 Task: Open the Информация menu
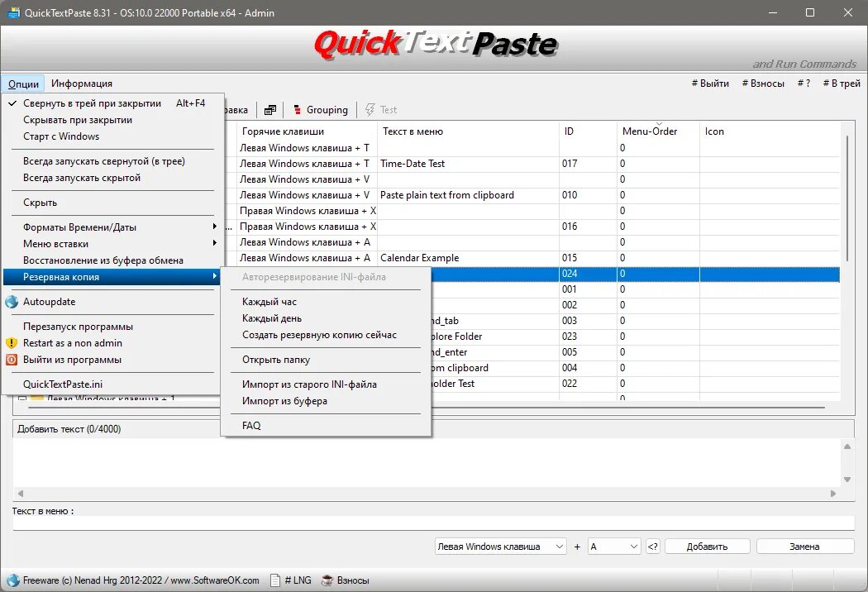tap(81, 83)
